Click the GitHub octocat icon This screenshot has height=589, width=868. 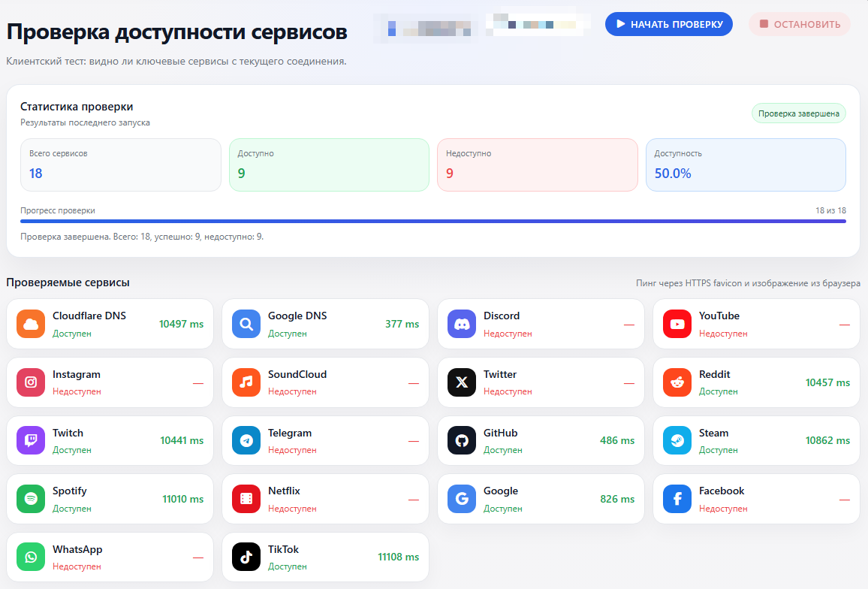pos(462,440)
